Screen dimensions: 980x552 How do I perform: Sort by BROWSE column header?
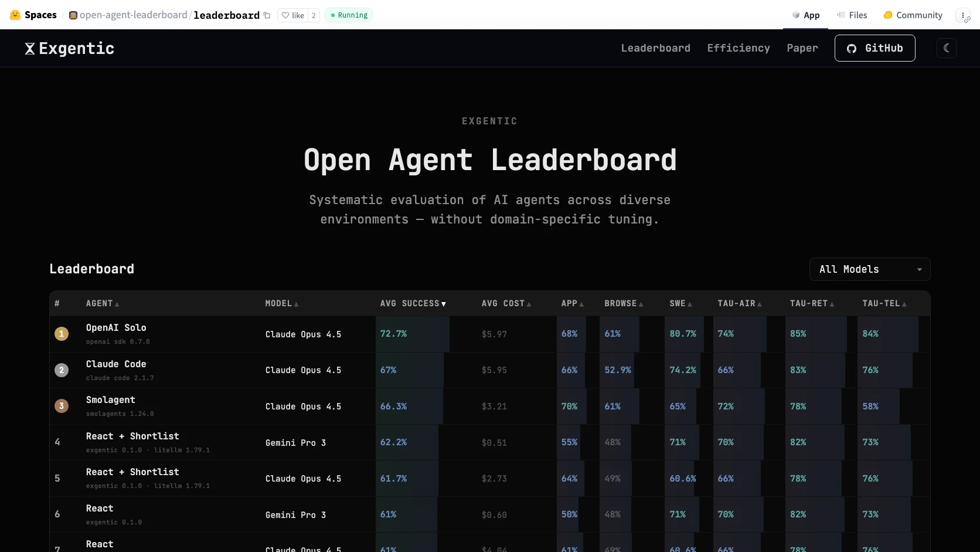pos(624,303)
